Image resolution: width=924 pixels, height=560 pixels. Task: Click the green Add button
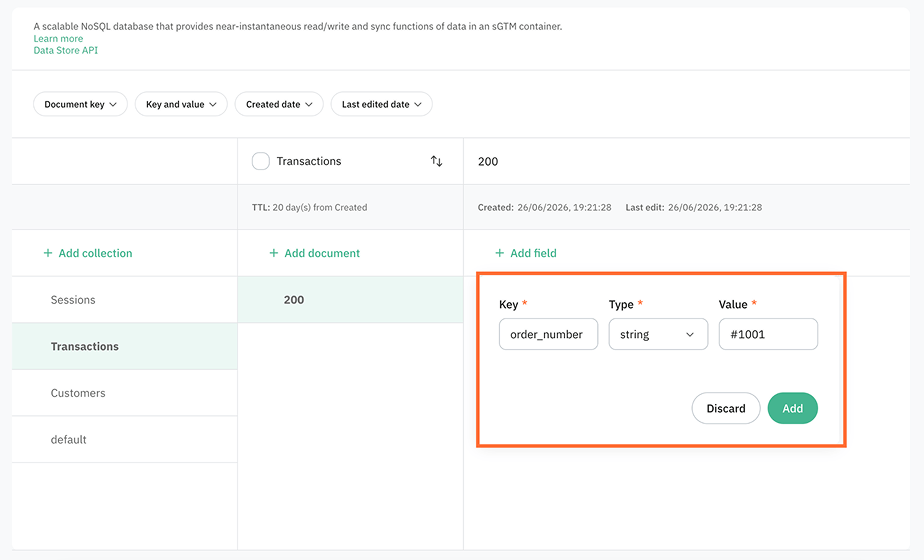point(793,409)
